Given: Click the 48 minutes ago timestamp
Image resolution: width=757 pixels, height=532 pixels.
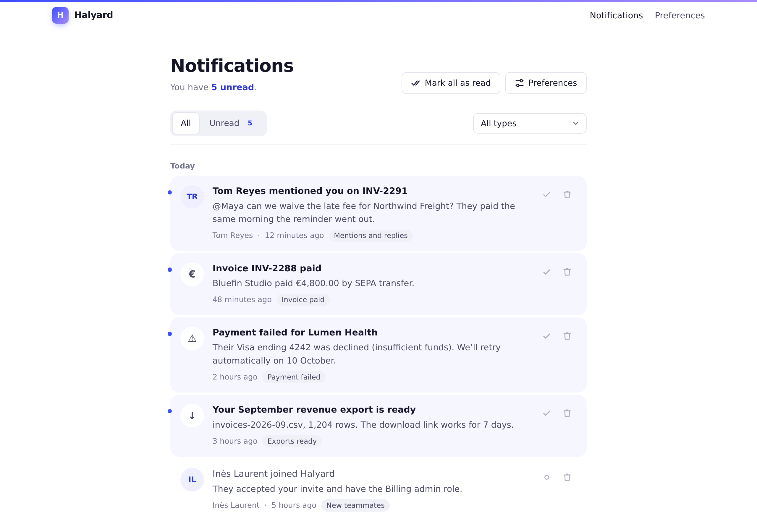Looking at the screenshot, I should (242, 300).
